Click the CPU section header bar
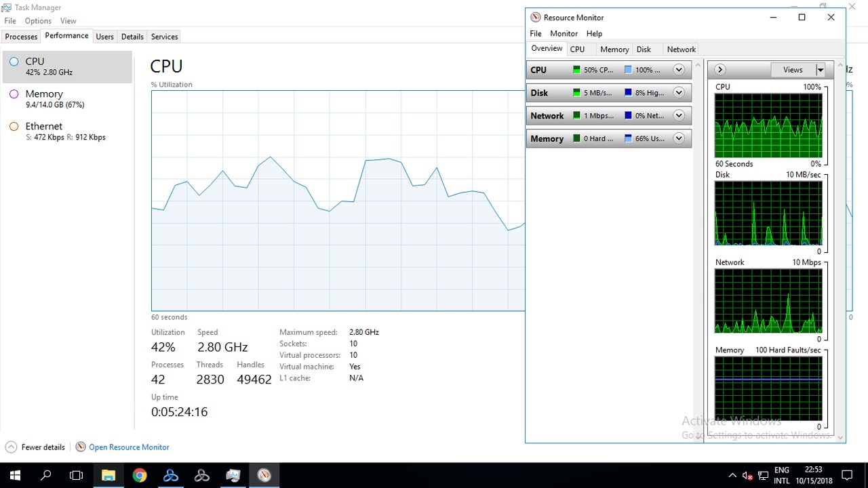868x488 pixels. point(609,70)
